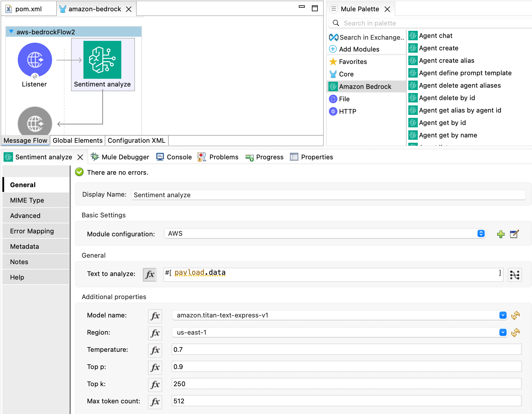Click the gray HTTP response listener icon
The width and height of the screenshot is (532, 414).
pos(35,121)
